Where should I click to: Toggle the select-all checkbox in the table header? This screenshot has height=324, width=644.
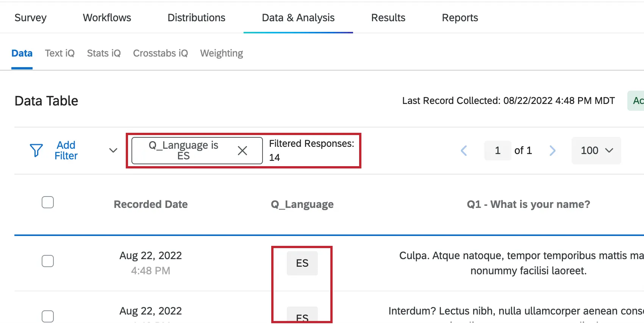[48, 202]
